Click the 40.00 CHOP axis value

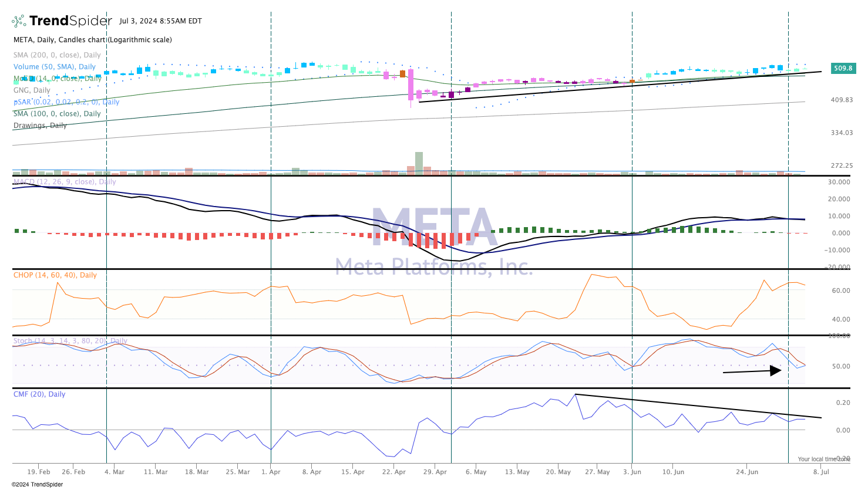[842, 319]
